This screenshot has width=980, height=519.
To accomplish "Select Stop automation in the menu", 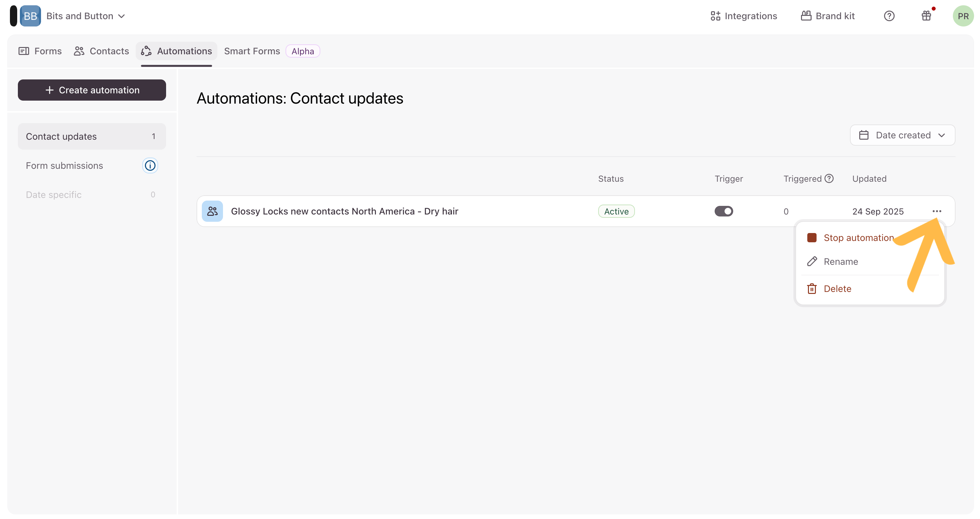I will coord(858,238).
